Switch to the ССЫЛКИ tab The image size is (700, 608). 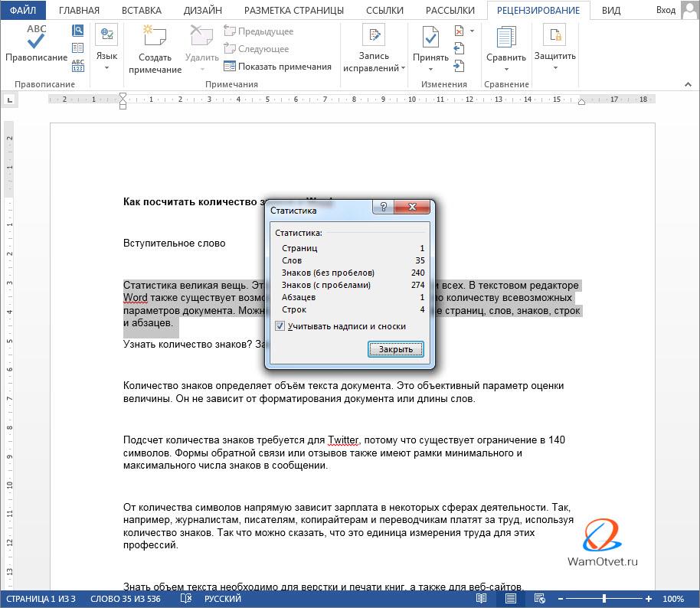[x=384, y=10]
